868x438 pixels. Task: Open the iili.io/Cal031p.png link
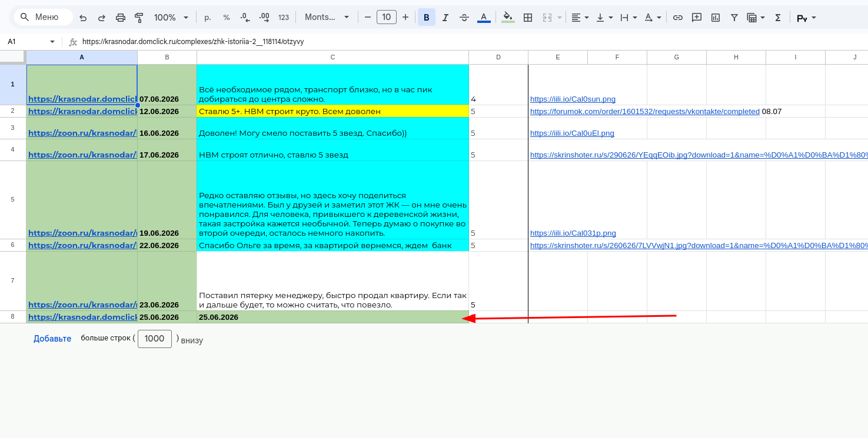[573, 233]
